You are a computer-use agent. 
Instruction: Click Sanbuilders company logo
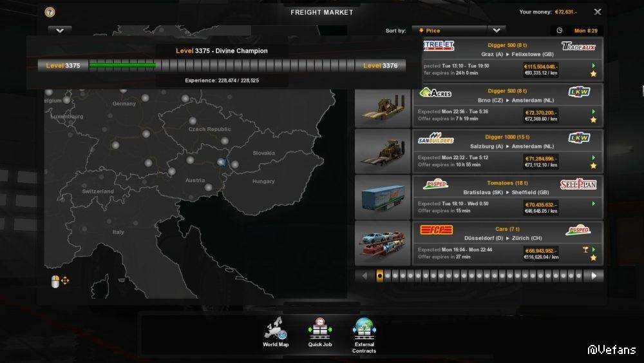pos(436,138)
